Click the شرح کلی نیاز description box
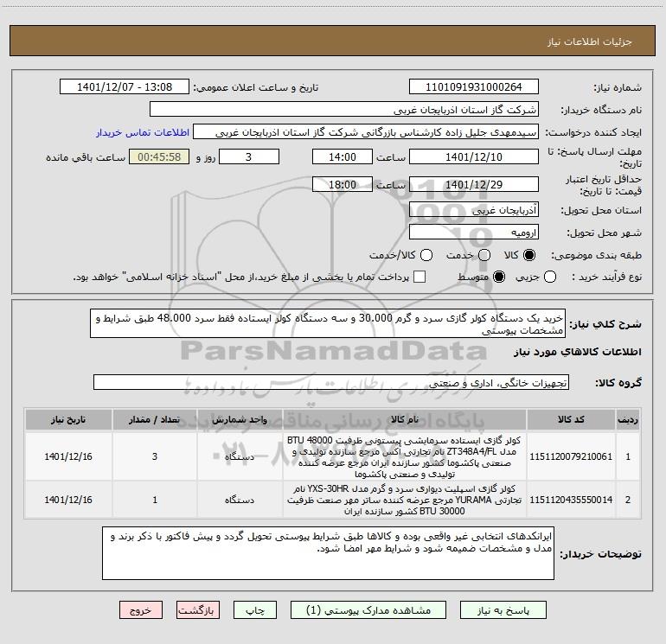This screenshot has height=644, width=666. pos(328,323)
